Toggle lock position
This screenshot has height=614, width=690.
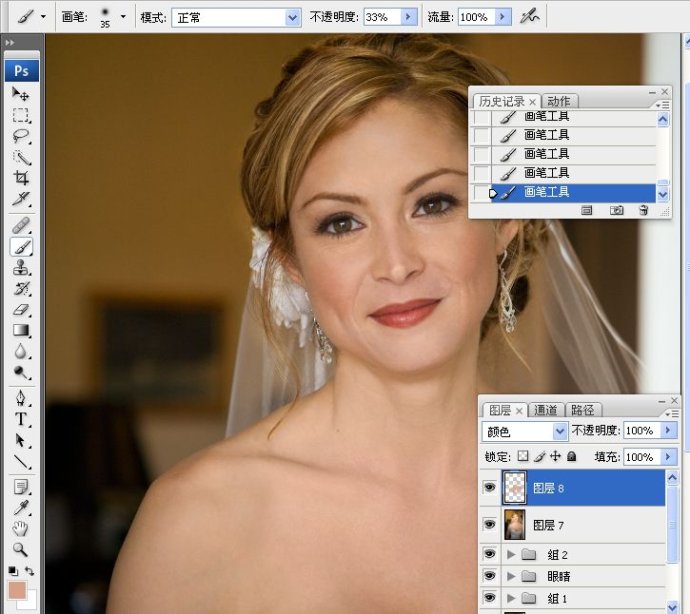(555, 456)
